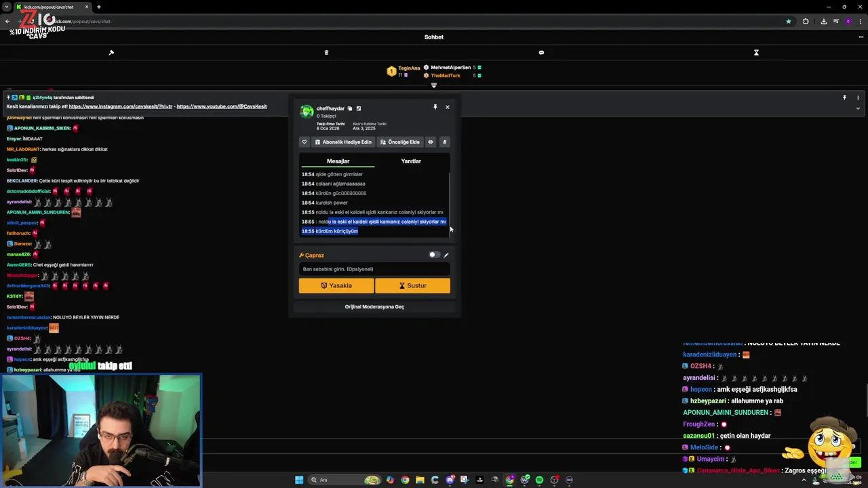Click the Yasakla ban button
Screen dimensions: 868x488
(336, 285)
